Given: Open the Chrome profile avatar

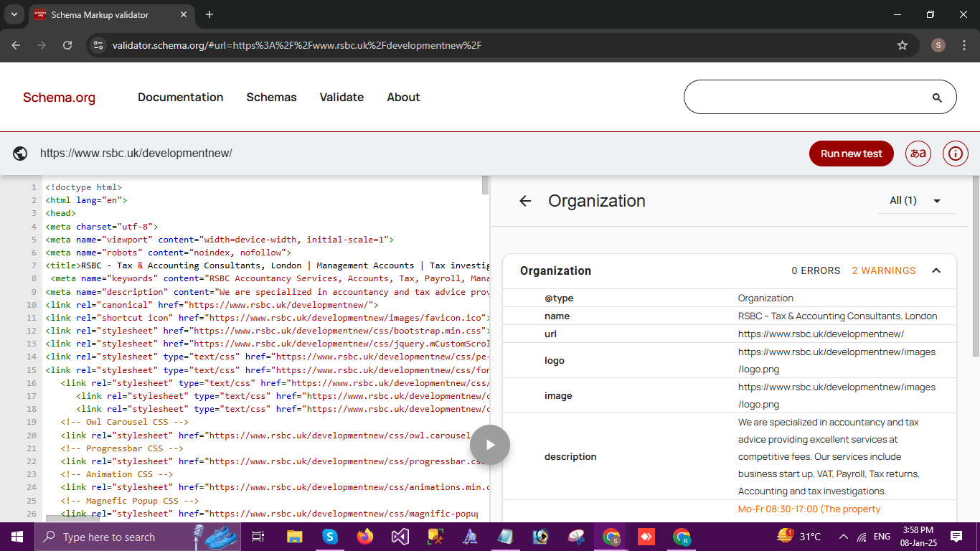Looking at the screenshot, I should [938, 45].
